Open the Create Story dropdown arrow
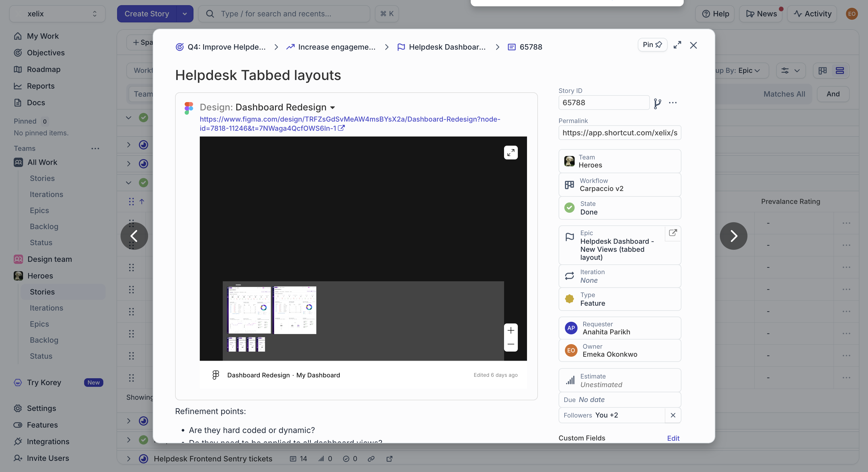This screenshot has width=868, height=472. click(185, 14)
